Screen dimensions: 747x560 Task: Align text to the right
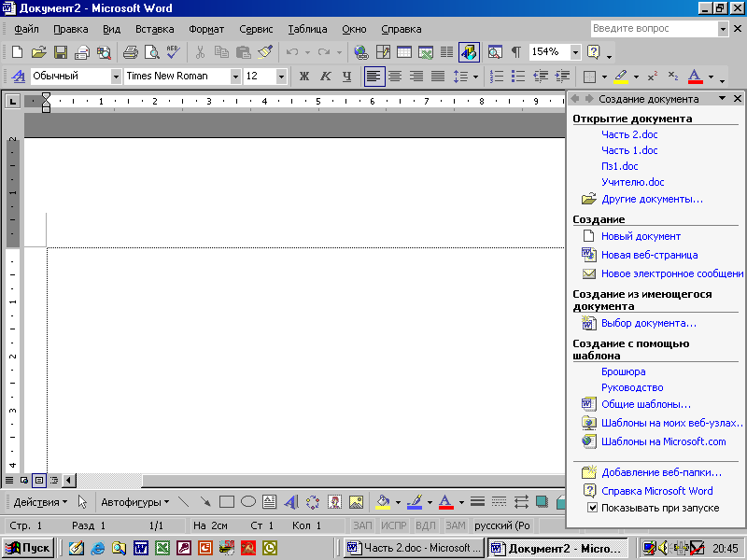[x=416, y=77]
